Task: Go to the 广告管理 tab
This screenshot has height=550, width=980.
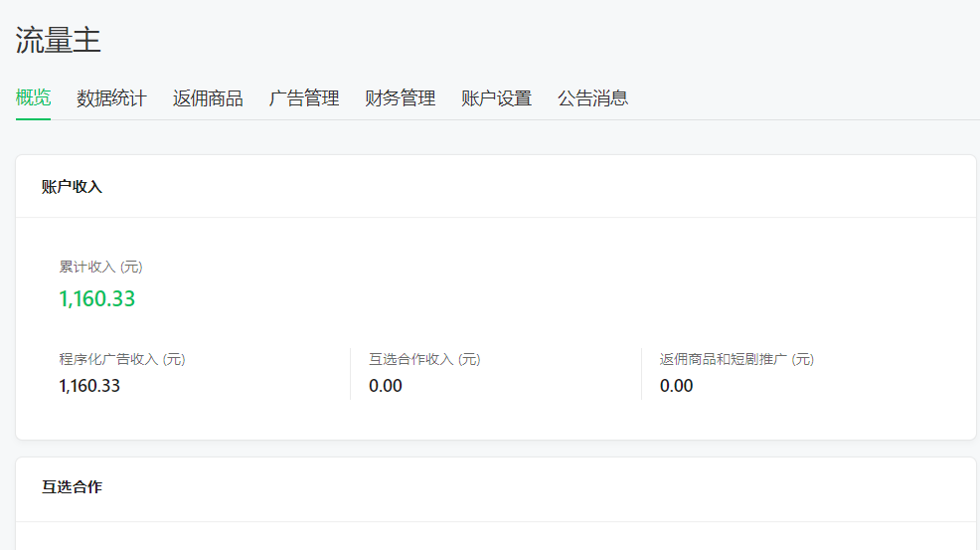Action: click(304, 98)
